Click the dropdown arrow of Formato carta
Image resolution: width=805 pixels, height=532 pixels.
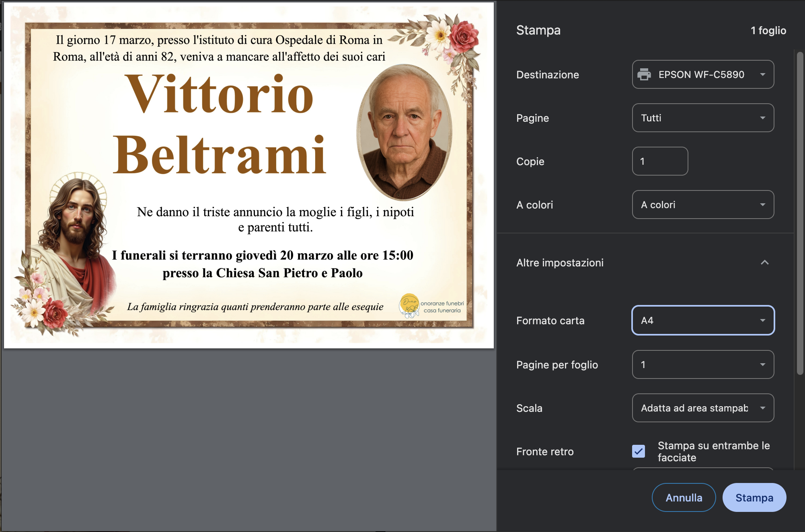pyautogui.click(x=762, y=320)
